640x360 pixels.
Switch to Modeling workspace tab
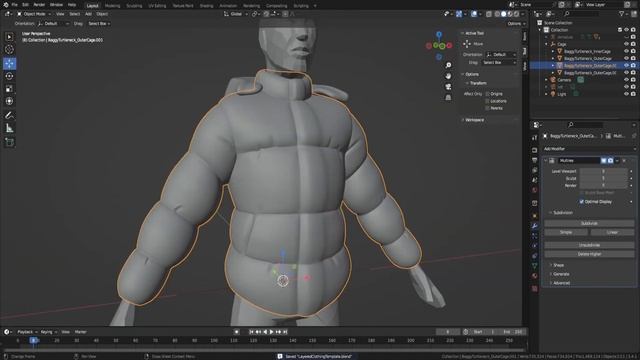[112, 6]
